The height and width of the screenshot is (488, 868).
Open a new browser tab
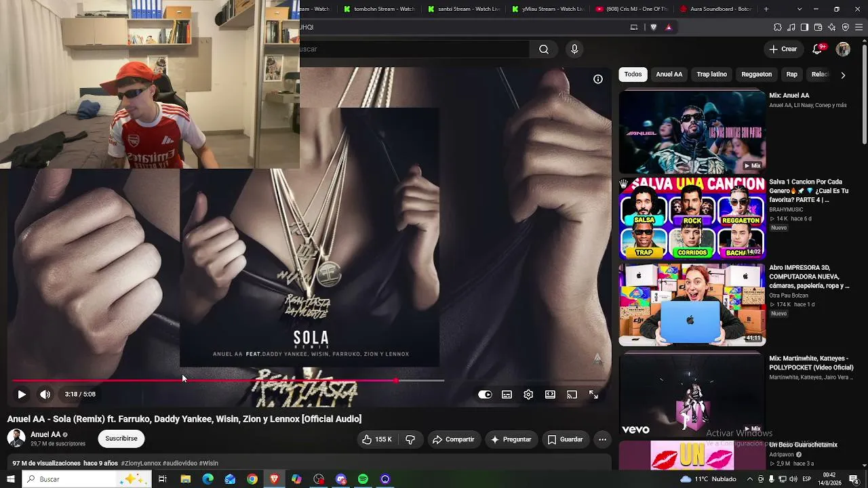click(766, 9)
